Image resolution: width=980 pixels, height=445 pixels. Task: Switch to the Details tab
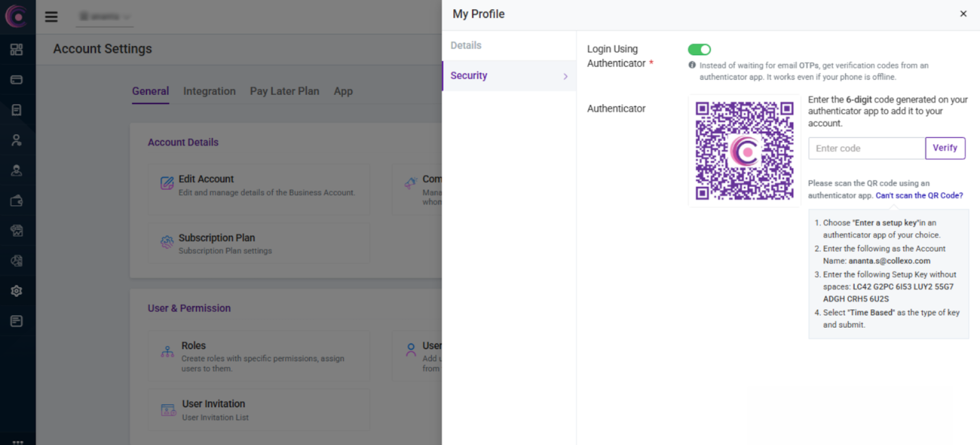click(x=465, y=45)
